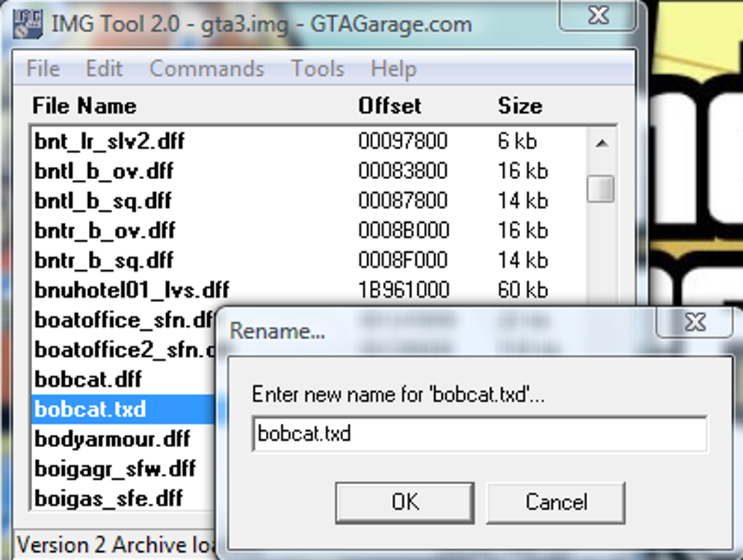Click the new name input field
The image size is (743, 560).
[x=479, y=434]
